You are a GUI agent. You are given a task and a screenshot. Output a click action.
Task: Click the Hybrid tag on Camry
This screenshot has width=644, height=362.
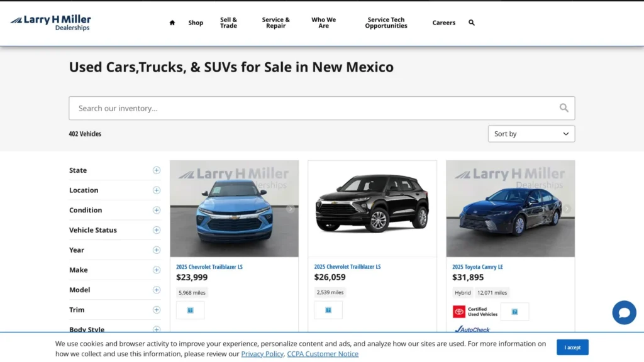pyautogui.click(x=462, y=293)
